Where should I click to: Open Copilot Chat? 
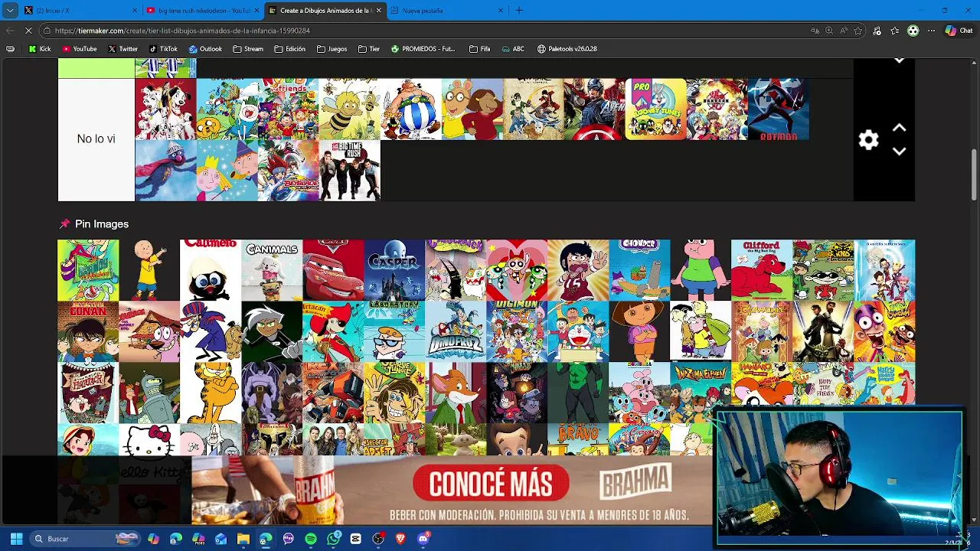[x=958, y=31]
